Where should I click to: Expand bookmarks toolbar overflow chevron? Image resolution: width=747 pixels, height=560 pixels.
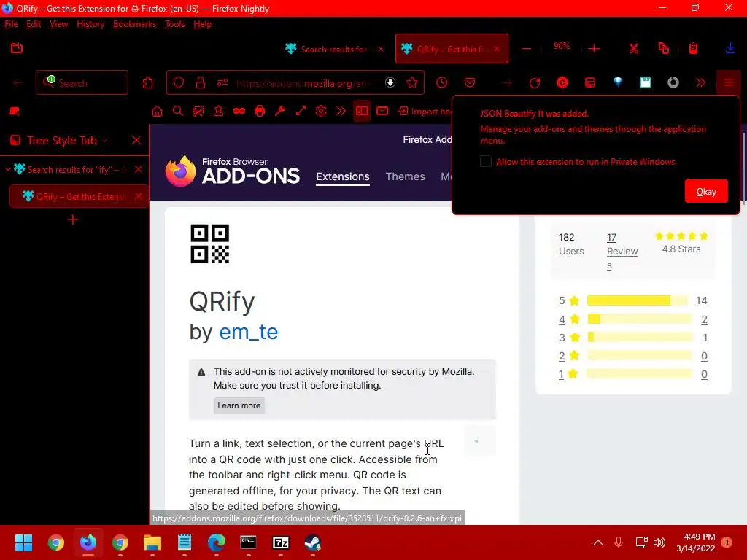click(x=341, y=112)
